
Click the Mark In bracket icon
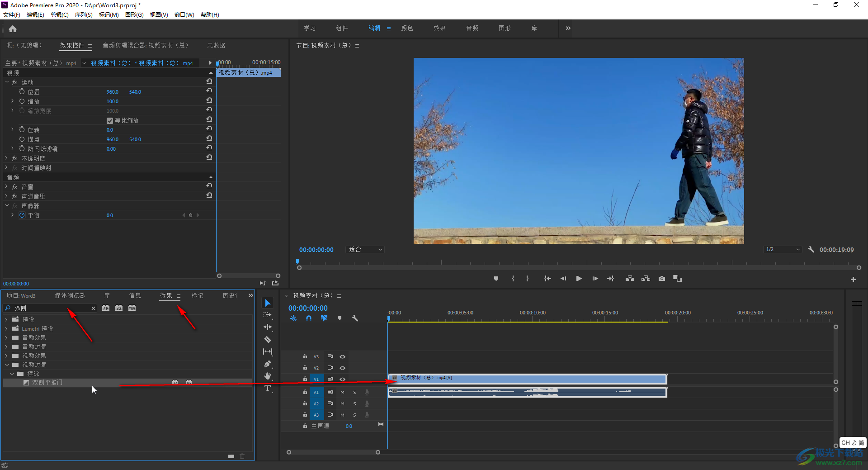pos(513,279)
